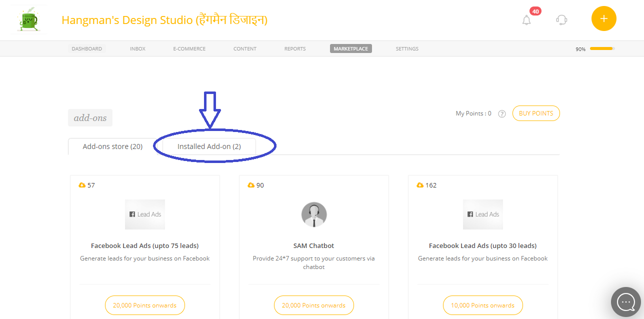Click the My Points : 0 text

click(x=473, y=113)
